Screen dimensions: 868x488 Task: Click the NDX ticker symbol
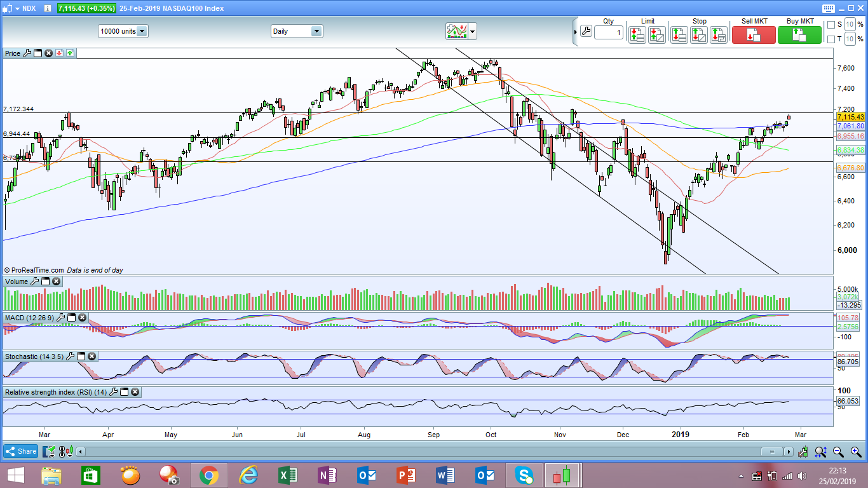tap(29, 9)
